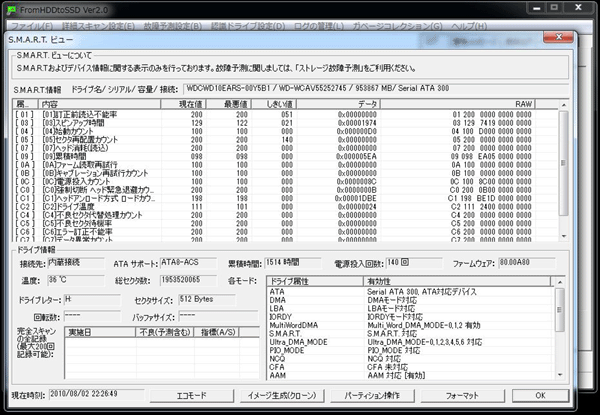
Task: Click the イメージ生成(クローン) button
Action: (x=282, y=395)
